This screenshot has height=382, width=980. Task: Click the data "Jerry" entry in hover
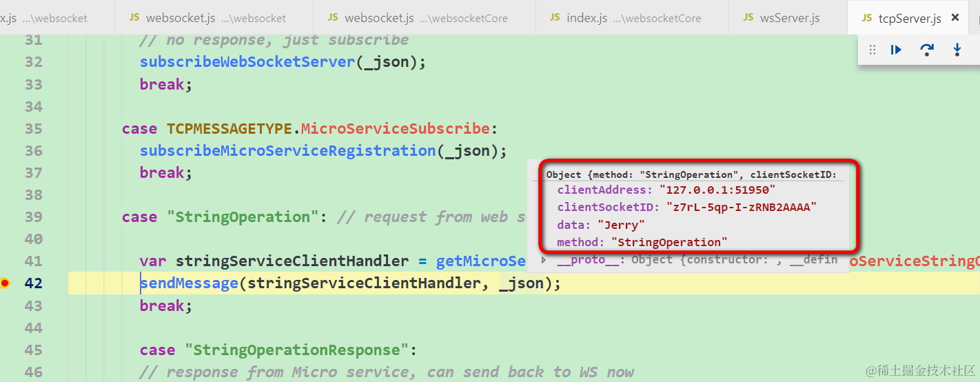click(x=602, y=225)
